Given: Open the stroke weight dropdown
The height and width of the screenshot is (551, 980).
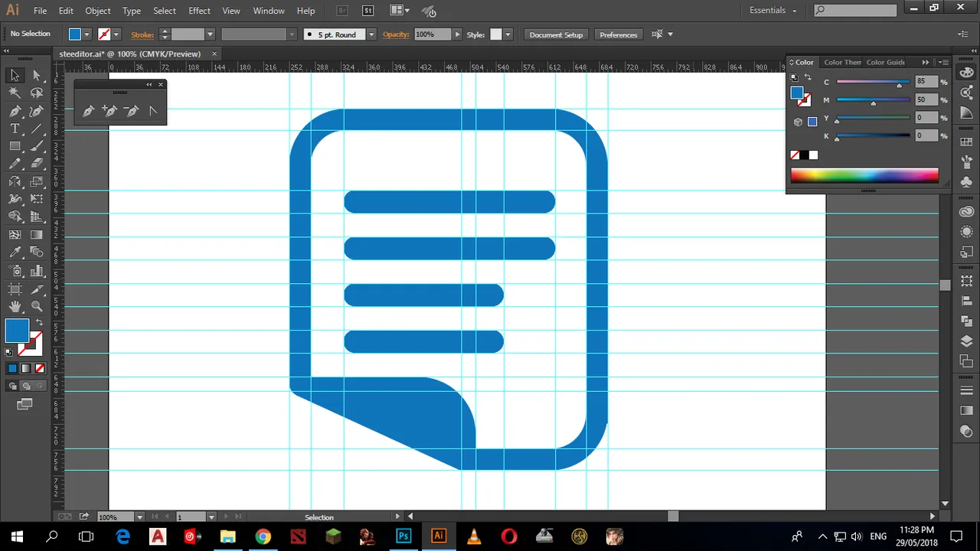Looking at the screenshot, I should tap(210, 34).
